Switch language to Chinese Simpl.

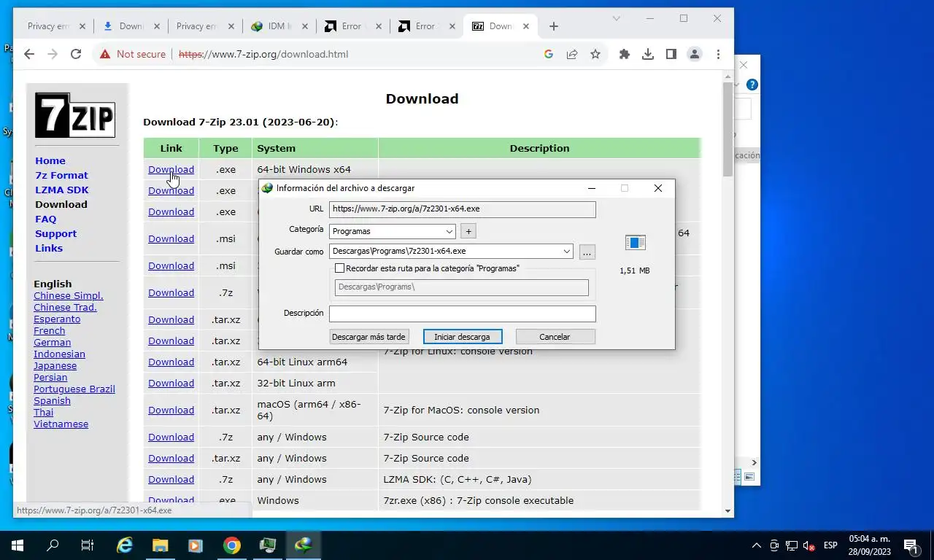click(69, 295)
